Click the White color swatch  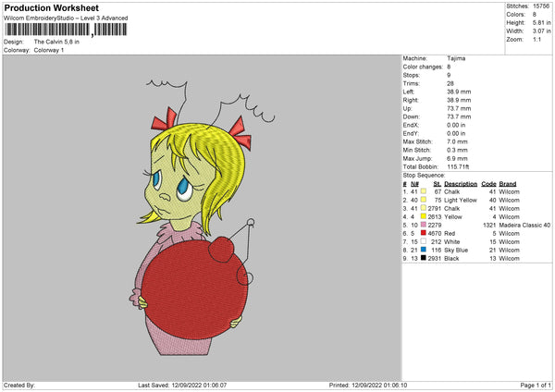click(x=424, y=241)
